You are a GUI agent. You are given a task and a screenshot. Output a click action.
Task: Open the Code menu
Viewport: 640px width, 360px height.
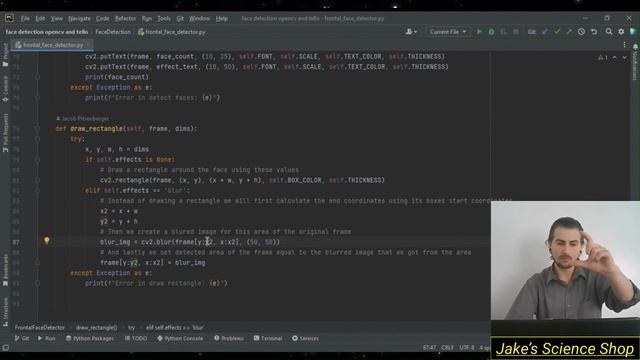[102, 18]
